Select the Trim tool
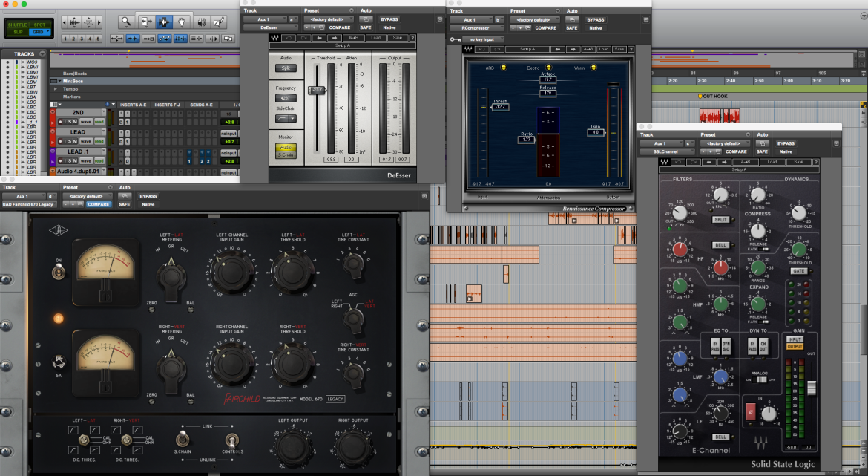Screen dimensions: 868x476 [x=145, y=22]
